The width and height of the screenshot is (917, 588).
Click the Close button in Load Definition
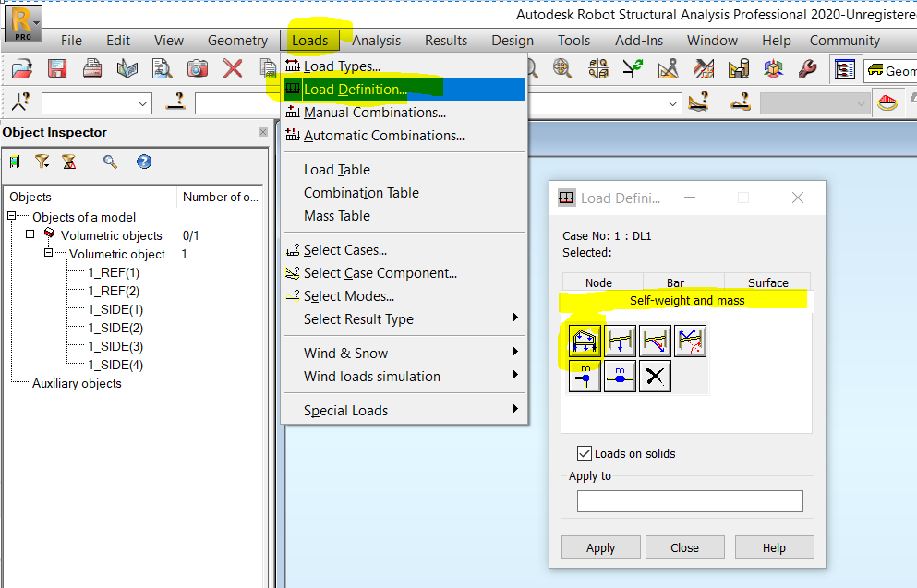(x=685, y=547)
